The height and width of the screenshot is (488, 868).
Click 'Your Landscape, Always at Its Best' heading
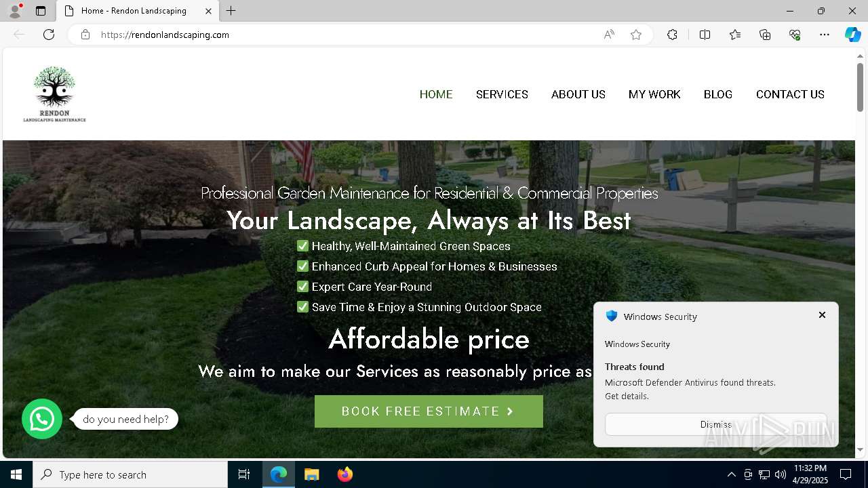coord(429,220)
